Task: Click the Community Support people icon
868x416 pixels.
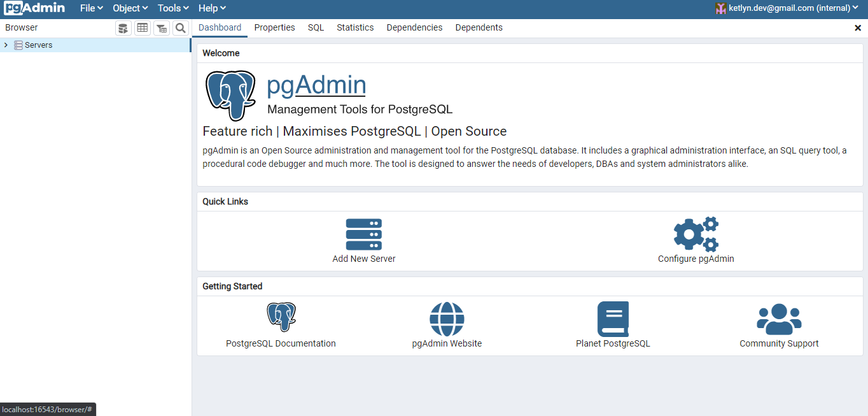Action: tap(779, 319)
